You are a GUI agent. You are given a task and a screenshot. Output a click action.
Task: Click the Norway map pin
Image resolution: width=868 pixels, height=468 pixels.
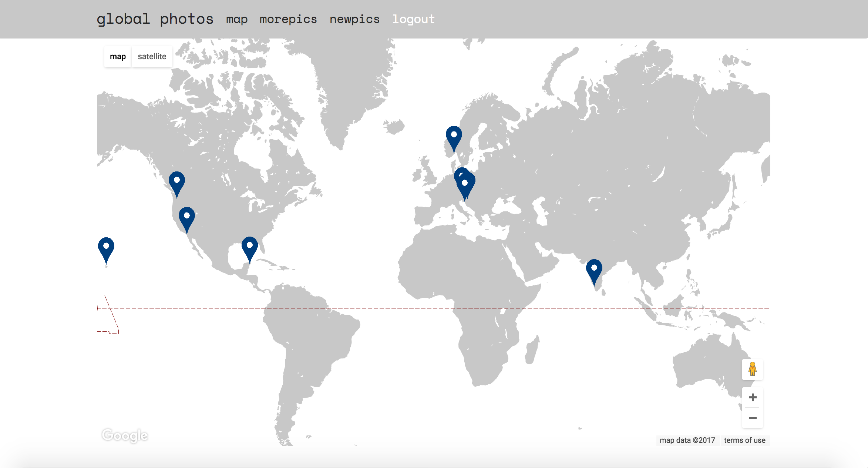(454, 139)
